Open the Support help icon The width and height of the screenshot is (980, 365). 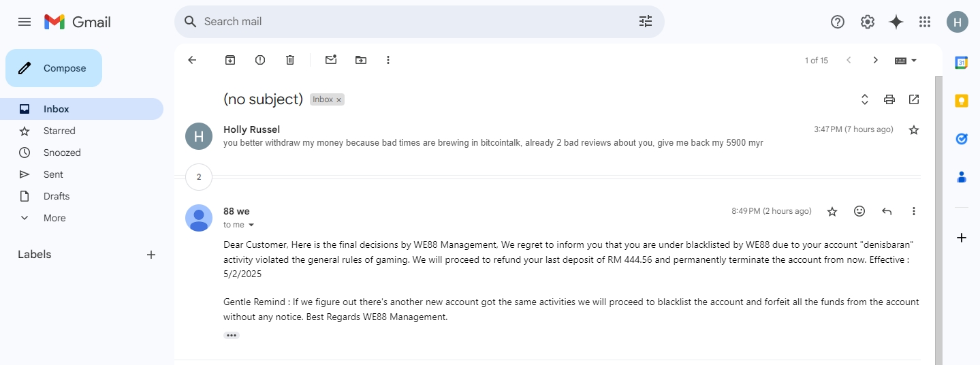coord(838,22)
